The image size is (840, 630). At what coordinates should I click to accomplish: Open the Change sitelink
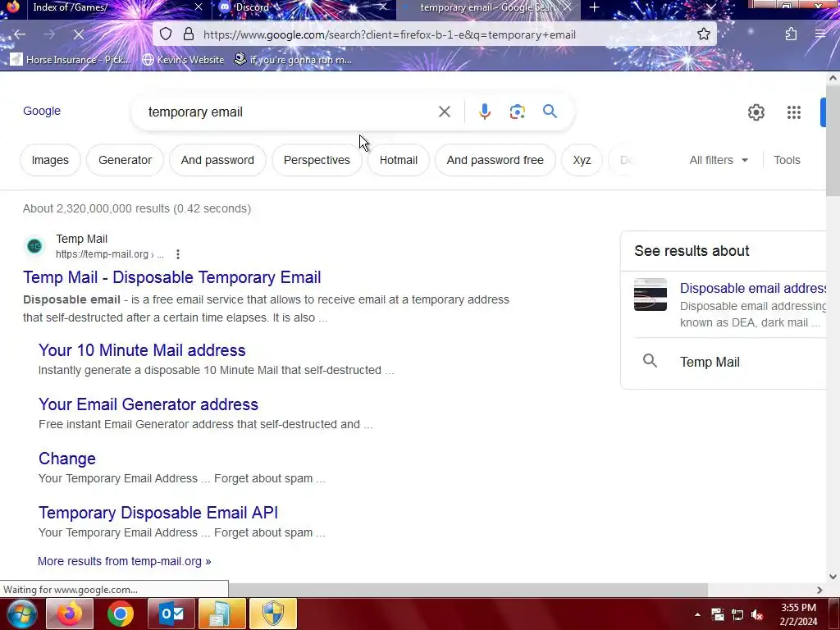click(x=67, y=459)
